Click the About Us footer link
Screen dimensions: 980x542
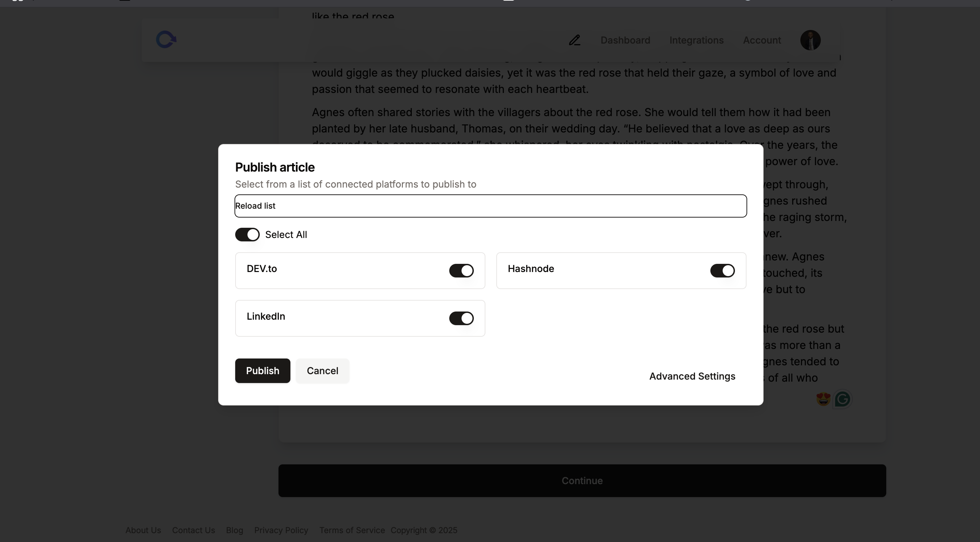[143, 530]
